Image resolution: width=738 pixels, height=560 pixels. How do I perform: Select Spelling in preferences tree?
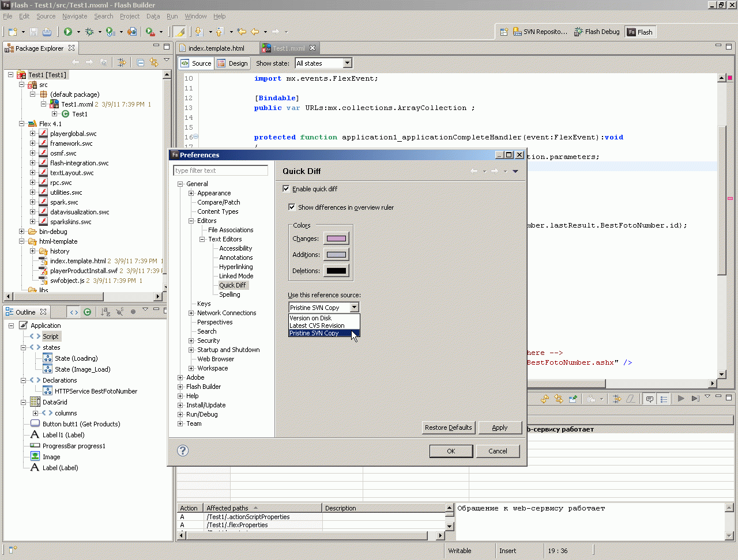tap(229, 294)
